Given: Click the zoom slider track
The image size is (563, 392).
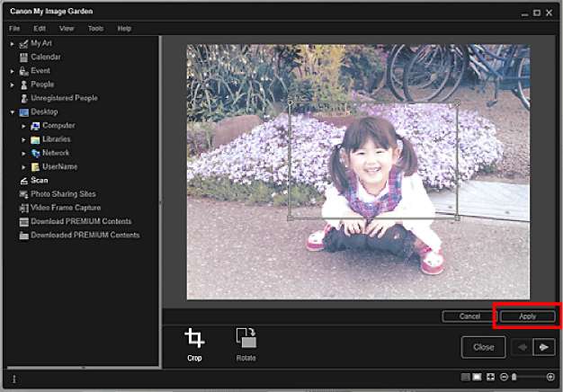Looking at the screenshot, I should [531, 377].
